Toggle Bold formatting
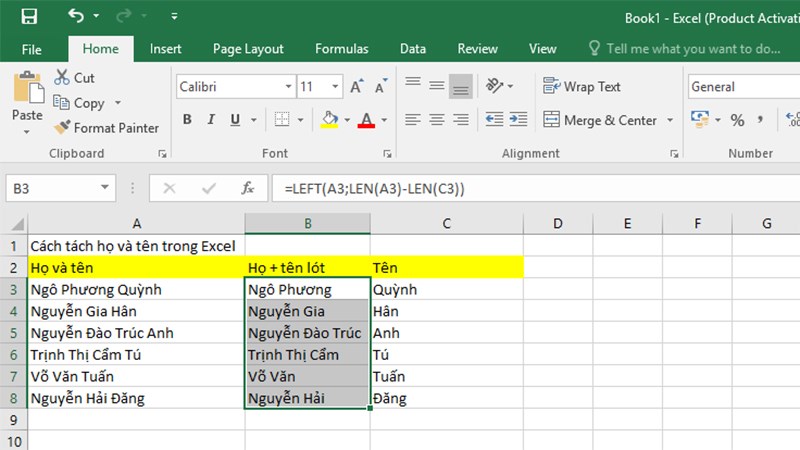This screenshot has width=800, height=450. [187, 119]
